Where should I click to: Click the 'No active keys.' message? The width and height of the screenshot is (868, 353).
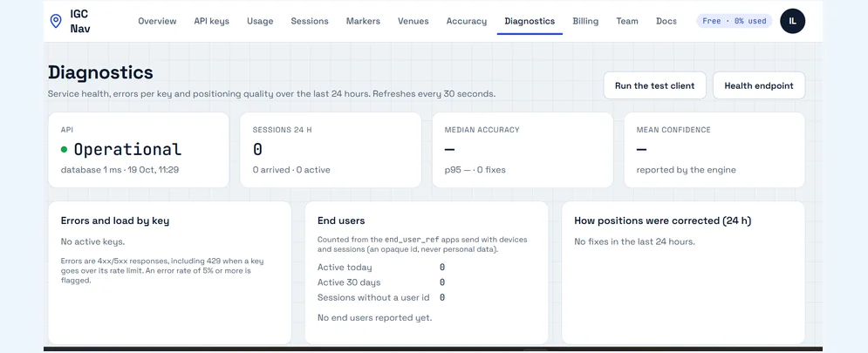point(92,241)
